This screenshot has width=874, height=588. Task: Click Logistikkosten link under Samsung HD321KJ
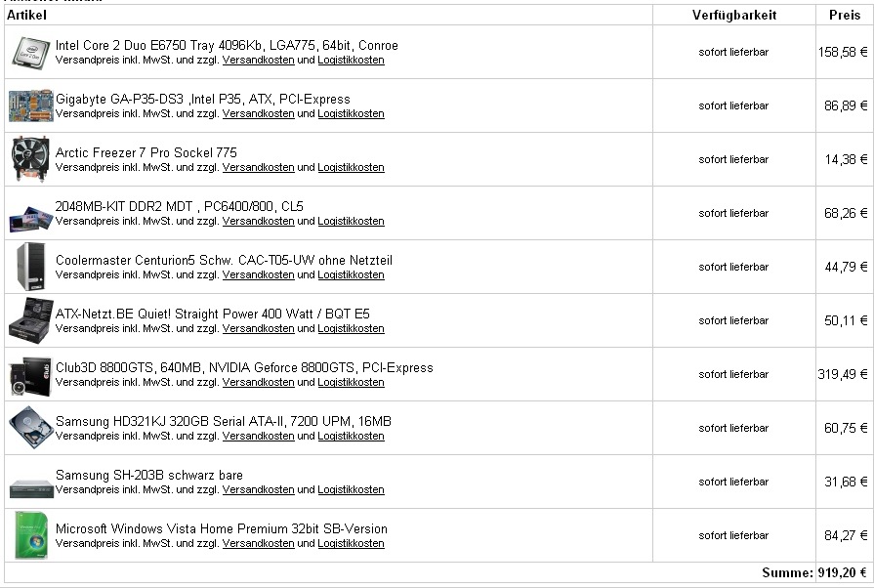click(x=351, y=436)
